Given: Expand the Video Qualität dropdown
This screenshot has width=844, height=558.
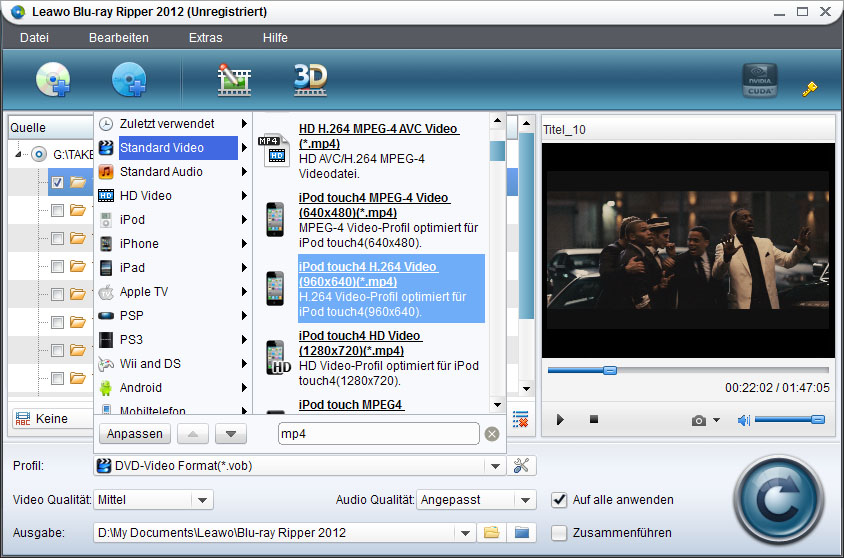Looking at the screenshot, I should tap(202, 499).
